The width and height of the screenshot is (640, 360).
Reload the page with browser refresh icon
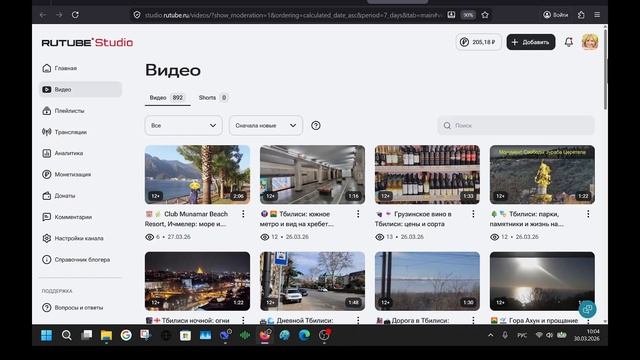point(75,15)
